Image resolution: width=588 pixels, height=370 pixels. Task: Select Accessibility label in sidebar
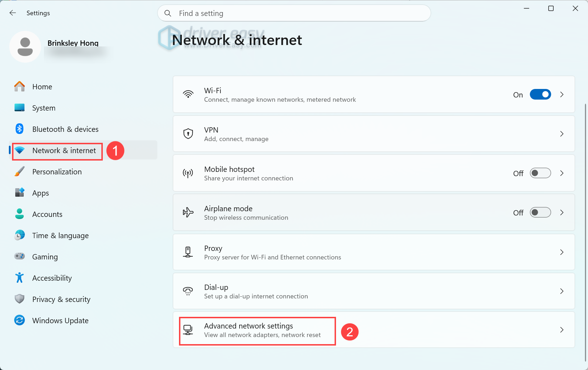coord(52,278)
